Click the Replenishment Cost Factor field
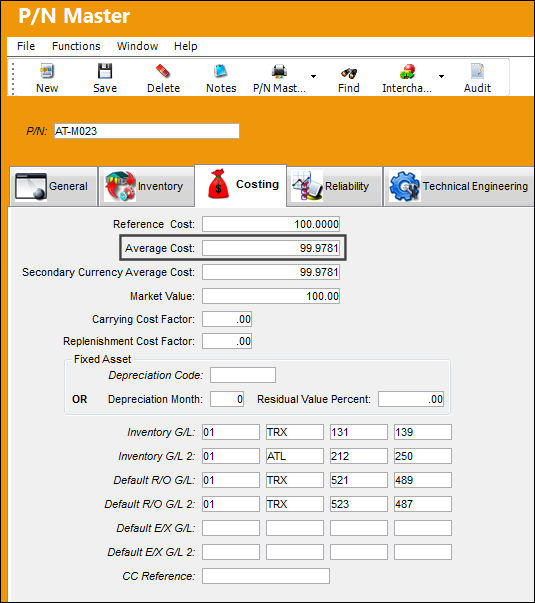The image size is (535, 603). coord(227,341)
